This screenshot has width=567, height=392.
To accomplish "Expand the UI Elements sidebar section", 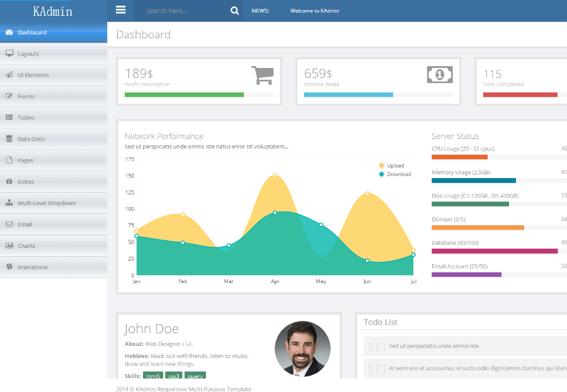I will pos(33,75).
